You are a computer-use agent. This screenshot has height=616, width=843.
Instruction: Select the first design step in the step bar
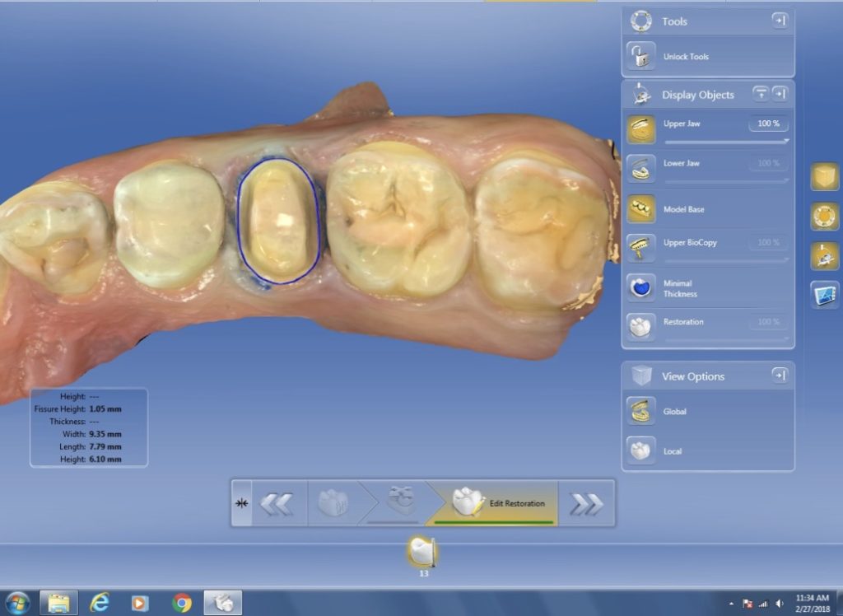point(333,504)
